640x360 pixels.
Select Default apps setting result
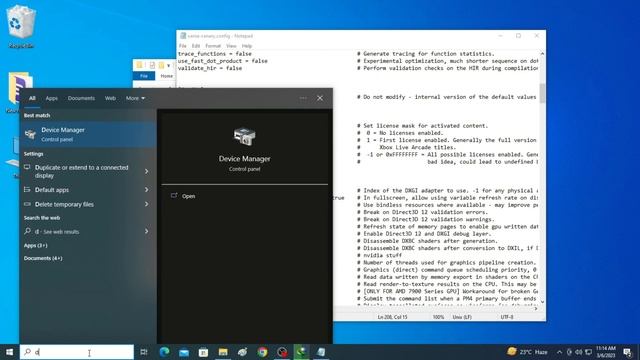coord(88,189)
